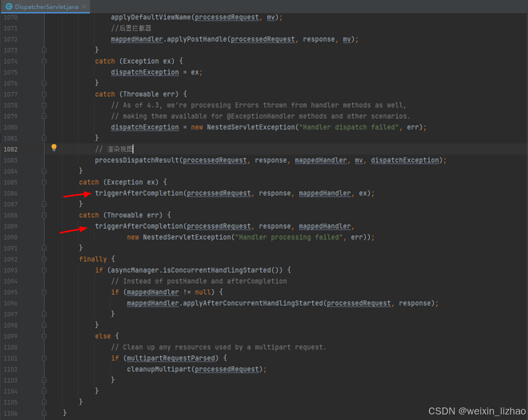This screenshot has height=420, width=528.
Task: Click triggerAfterCompletion call on line 1086
Action: pos(139,193)
